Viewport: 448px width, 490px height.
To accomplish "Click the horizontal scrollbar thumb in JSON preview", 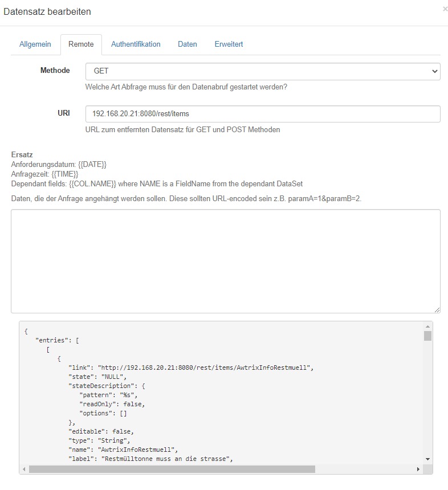I will pyautogui.click(x=172, y=469).
